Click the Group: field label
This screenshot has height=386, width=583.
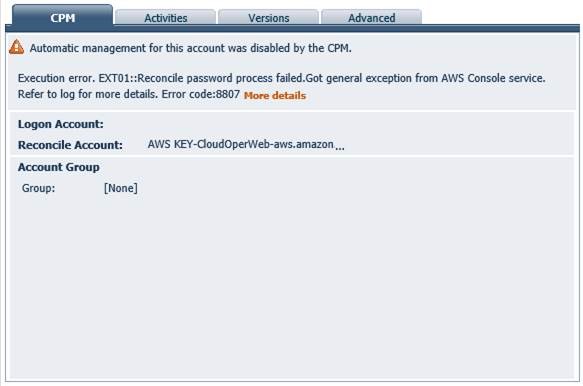tap(38, 188)
